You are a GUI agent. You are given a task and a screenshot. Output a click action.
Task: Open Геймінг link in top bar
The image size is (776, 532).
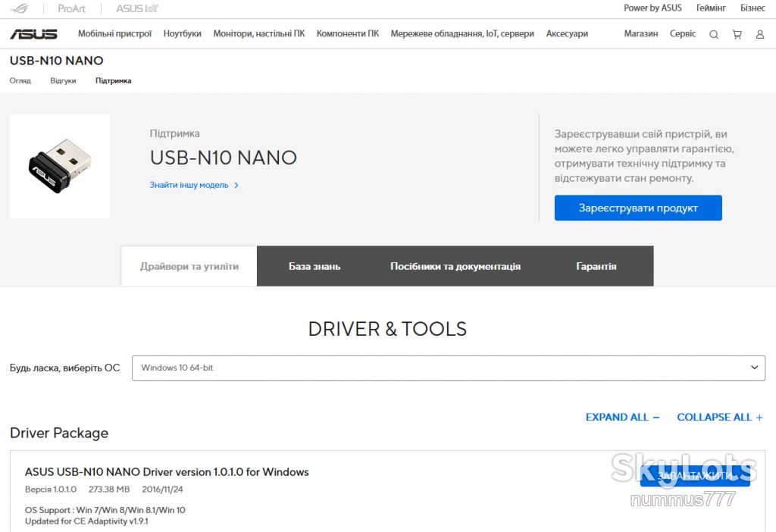[x=711, y=8]
